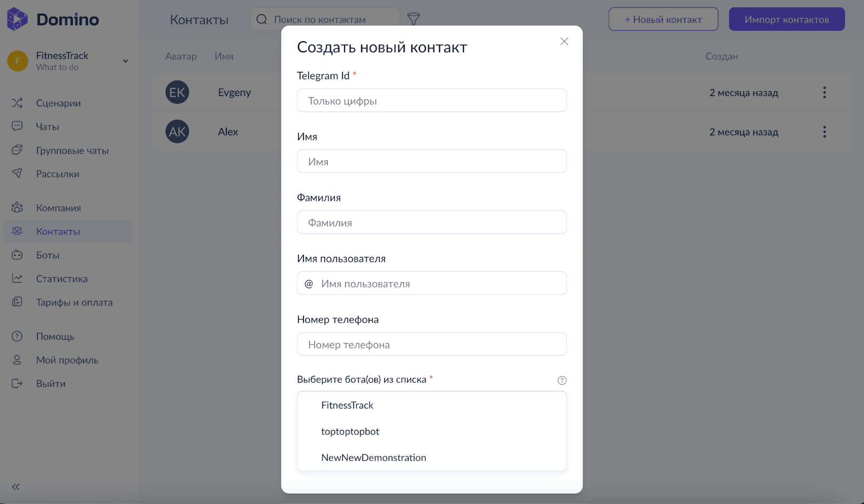Click the Evgeny contact name
This screenshot has height=504, width=864.
234,92
